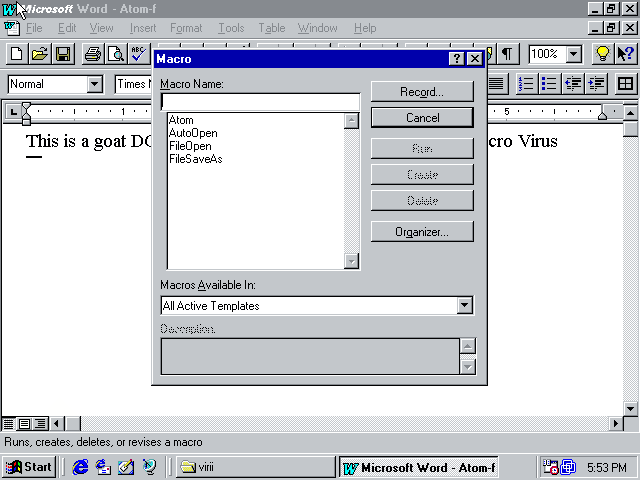Click document horizontal scroll right arrow
The width and height of the screenshot is (640, 480).
pyautogui.click(x=616, y=424)
